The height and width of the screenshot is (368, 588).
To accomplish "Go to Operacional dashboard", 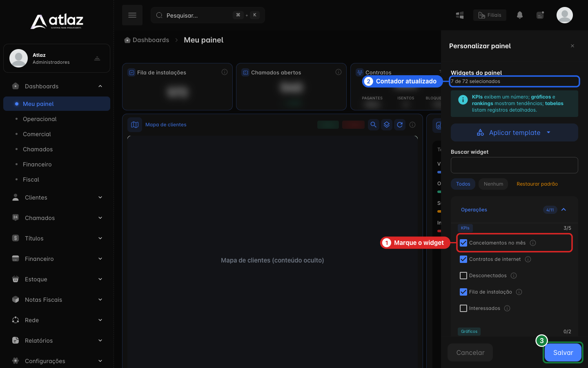I will pos(40,119).
